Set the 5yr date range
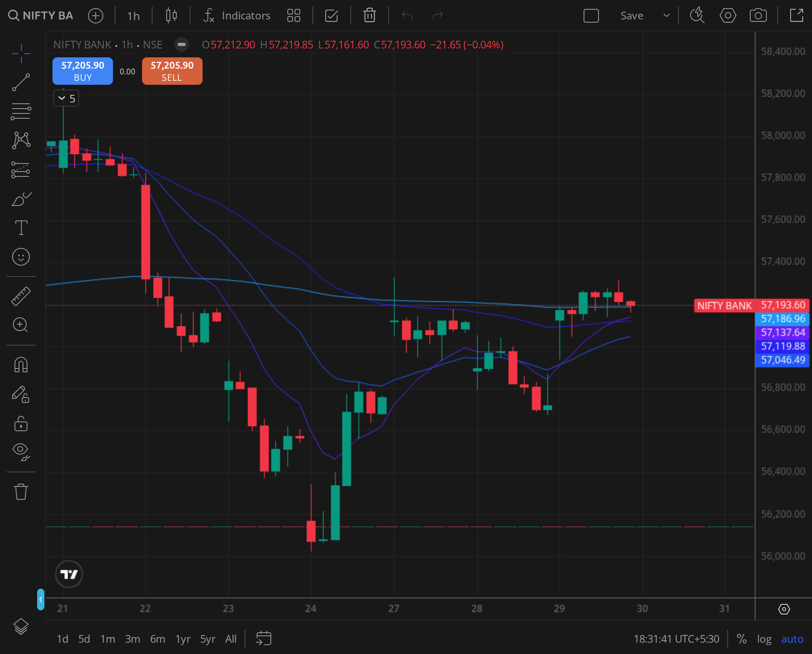 [x=208, y=639]
